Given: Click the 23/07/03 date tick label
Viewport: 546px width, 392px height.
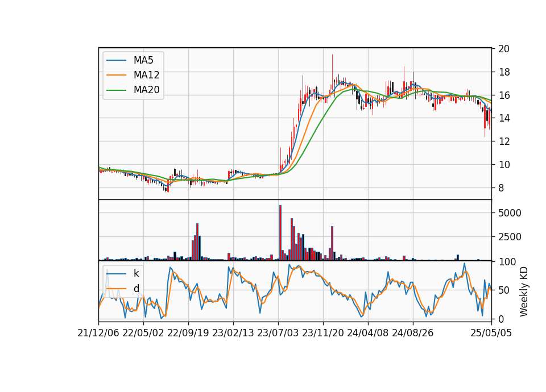Looking at the screenshot, I should (278, 333).
